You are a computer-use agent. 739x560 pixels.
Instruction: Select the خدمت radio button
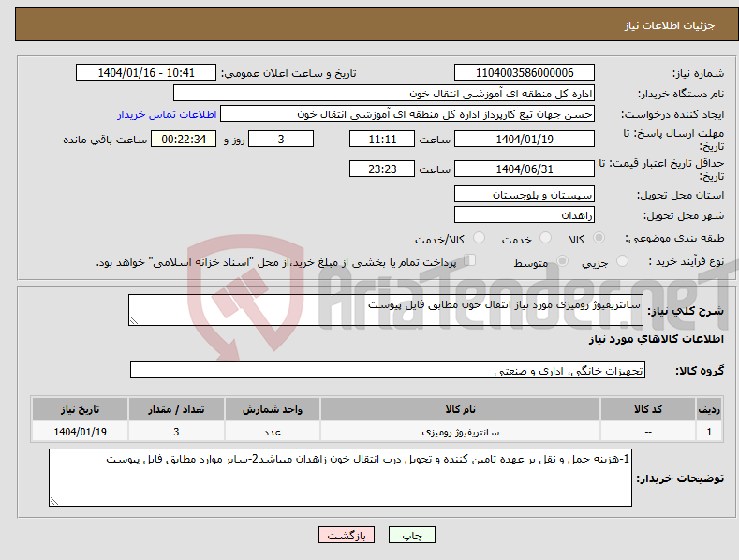tap(545, 238)
